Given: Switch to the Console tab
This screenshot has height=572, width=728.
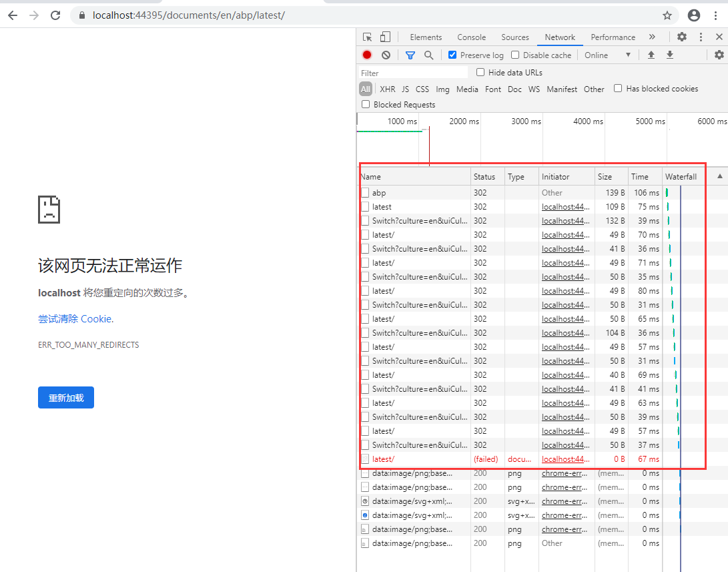Looking at the screenshot, I should point(471,37).
